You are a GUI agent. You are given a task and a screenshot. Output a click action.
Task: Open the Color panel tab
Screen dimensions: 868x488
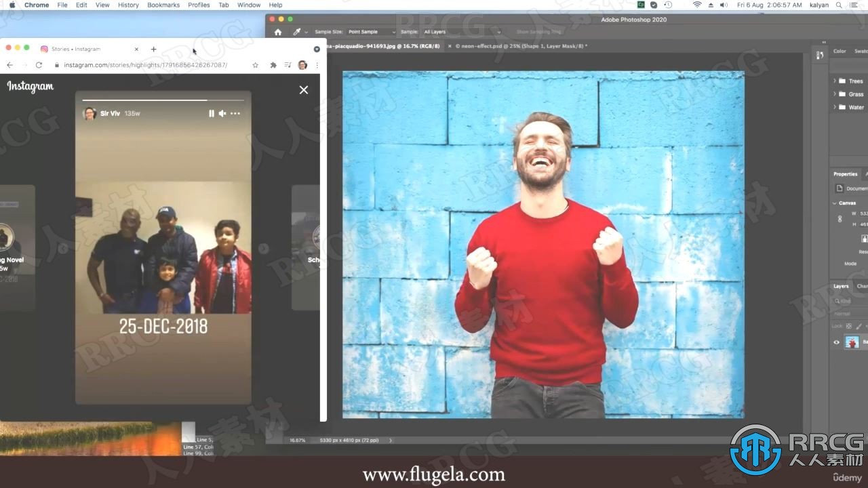(840, 51)
